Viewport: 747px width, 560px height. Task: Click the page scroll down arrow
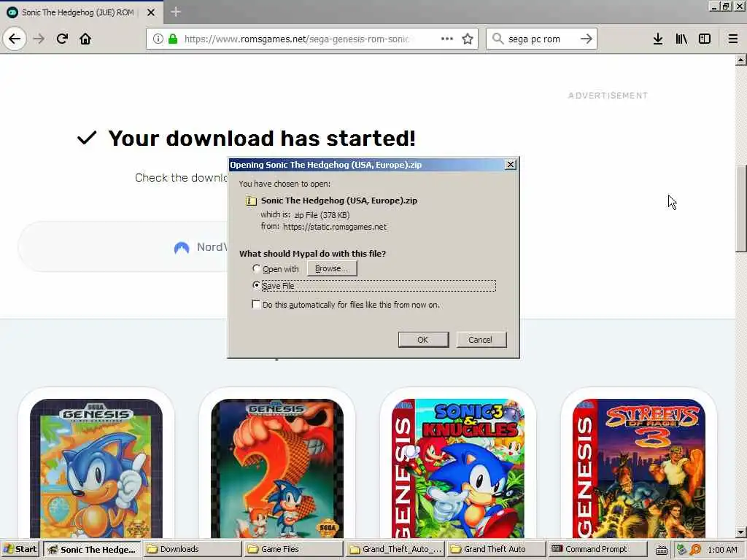coord(741,532)
